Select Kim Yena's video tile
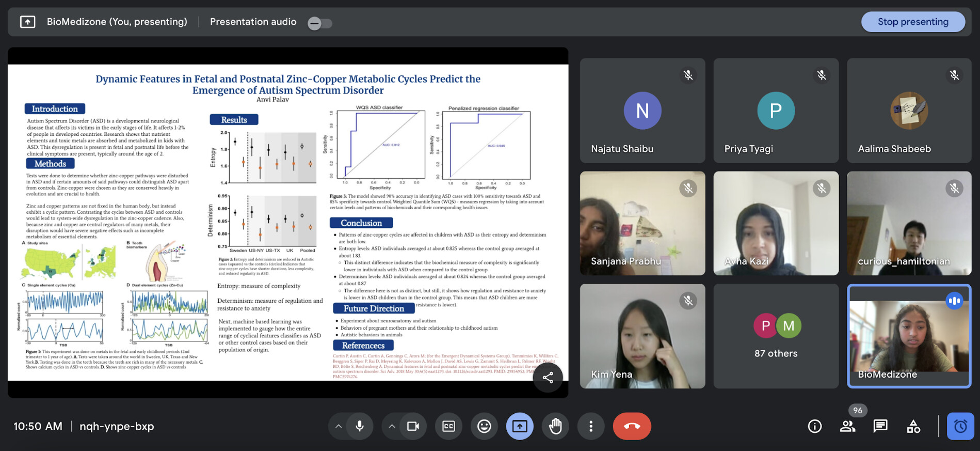Screen dimensions: 980x451 click(642, 336)
